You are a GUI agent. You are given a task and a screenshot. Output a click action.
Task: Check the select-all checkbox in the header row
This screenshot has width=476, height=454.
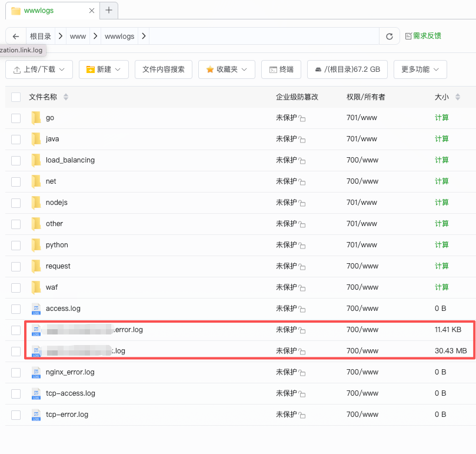coord(15,97)
